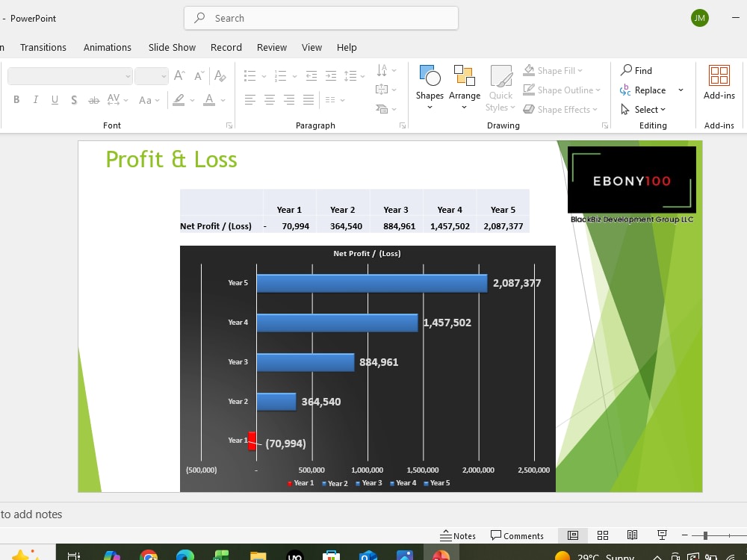Toggle Underline formatting
The width and height of the screenshot is (747, 560).
(55, 99)
